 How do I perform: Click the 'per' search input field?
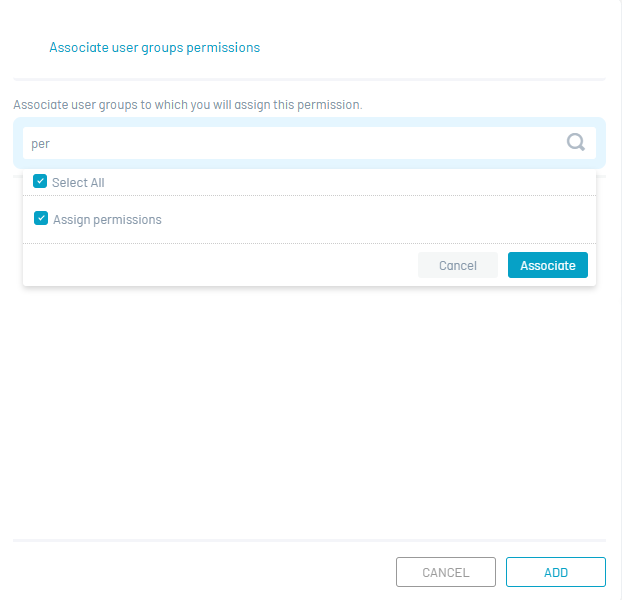click(x=300, y=143)
